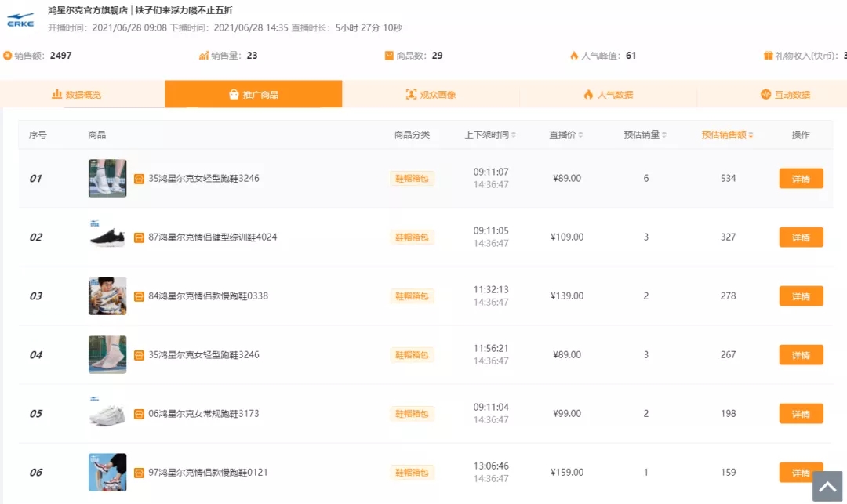Sort by 上下架时间 column
Image resolution: width=847 pixels, height=504 pixels.
(x=490, y=135)
